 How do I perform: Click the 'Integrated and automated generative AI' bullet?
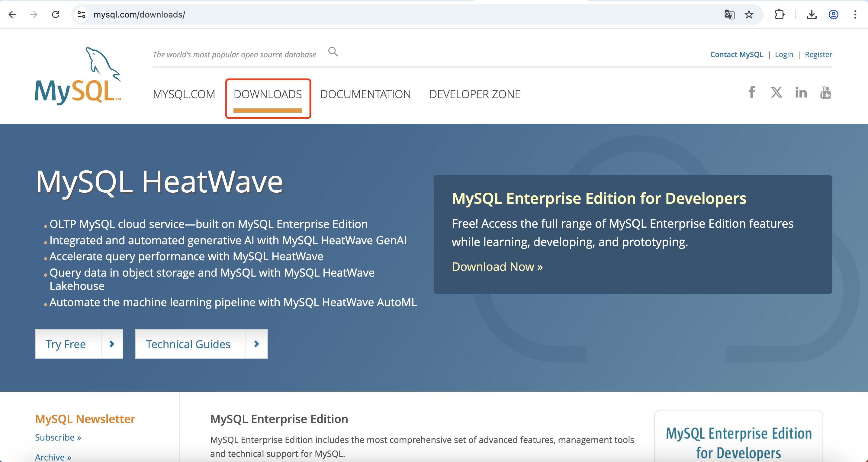click(x=228, y=240)
